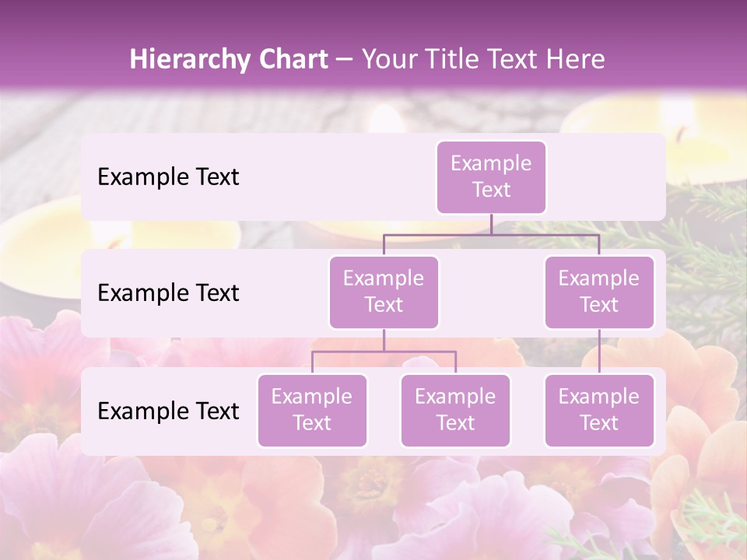Screen dimensions: 747x560
Task: Click the vertical connector below the middle-left box
Action: [384, 340]
